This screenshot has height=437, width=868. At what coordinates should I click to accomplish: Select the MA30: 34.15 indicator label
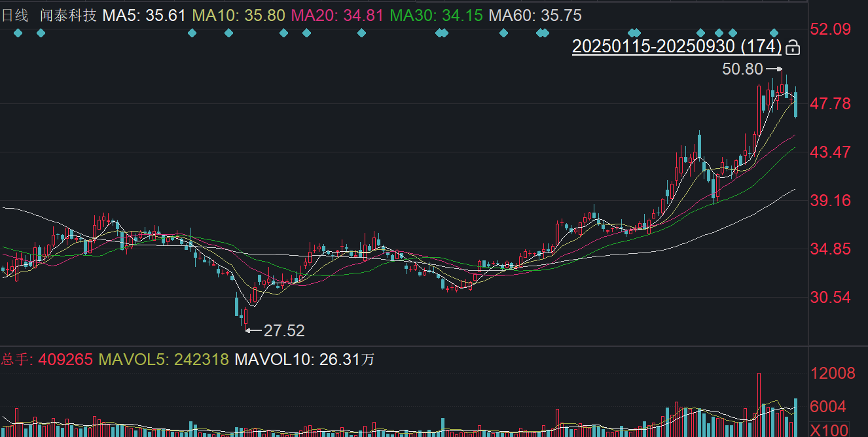[x=437, y=15]
